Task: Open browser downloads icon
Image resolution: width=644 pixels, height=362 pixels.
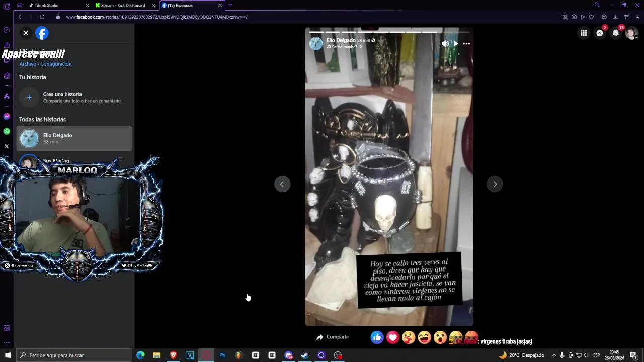Action: [x=615, y=17]
